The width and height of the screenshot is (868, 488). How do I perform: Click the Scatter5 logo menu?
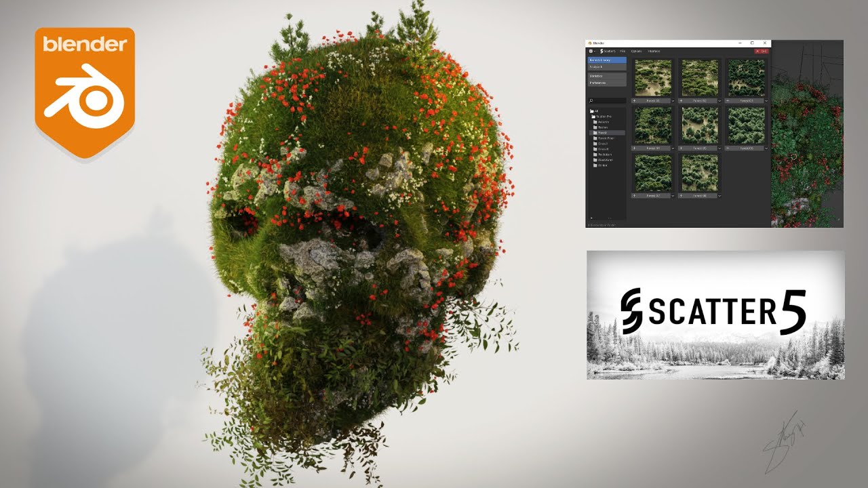coord(607,51)
